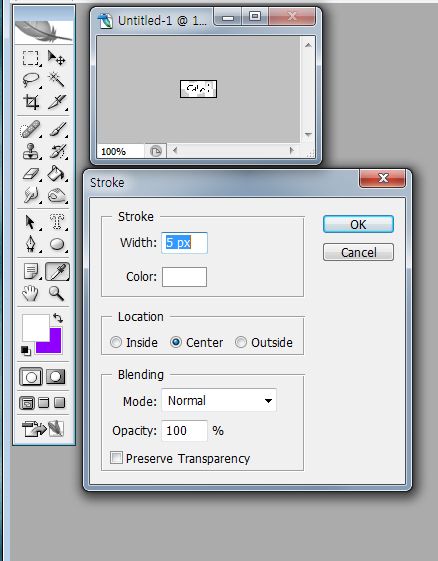Click the stroke Width input field
The width and height of the screenshot is (438, 561).
pyautogui.click(x=184, y=243)
